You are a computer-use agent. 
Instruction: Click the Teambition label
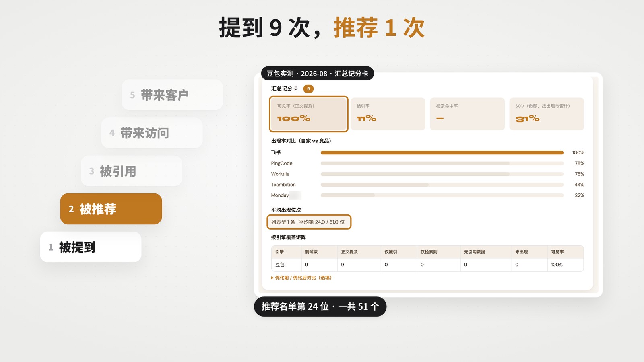[x=283, y=185]
